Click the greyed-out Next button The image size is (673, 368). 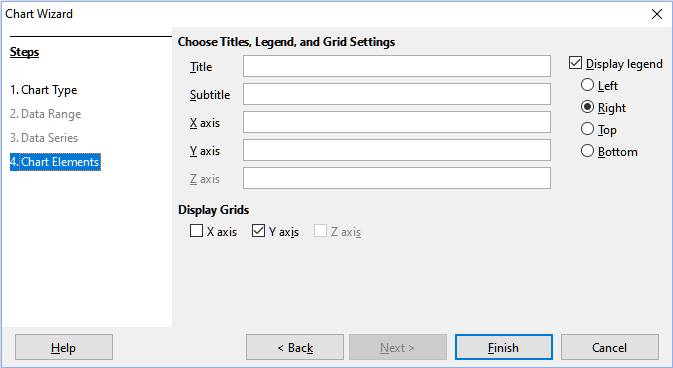[398, 347]
